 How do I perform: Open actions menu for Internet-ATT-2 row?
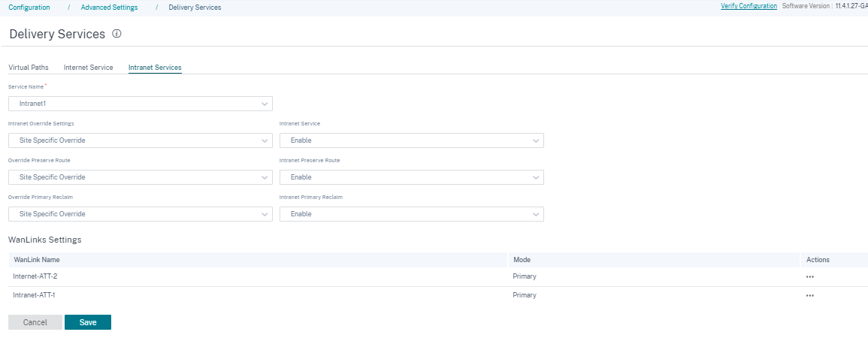(x=810, y=277)
